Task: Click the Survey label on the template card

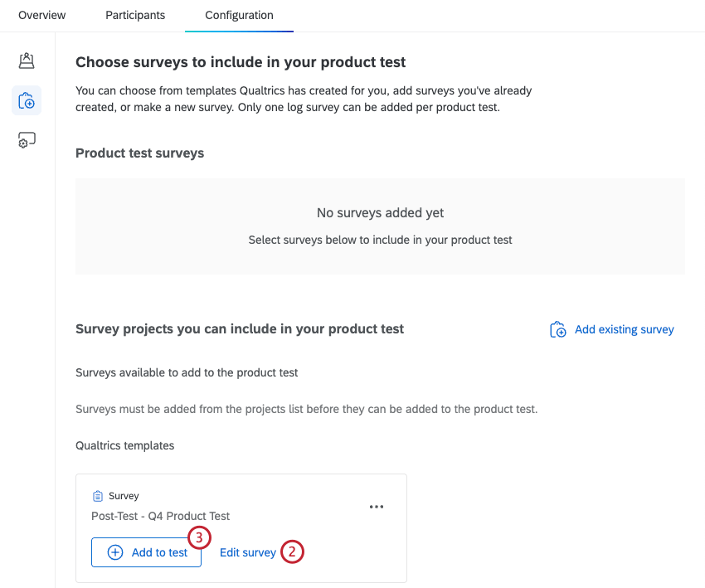Action: [122, 495]
